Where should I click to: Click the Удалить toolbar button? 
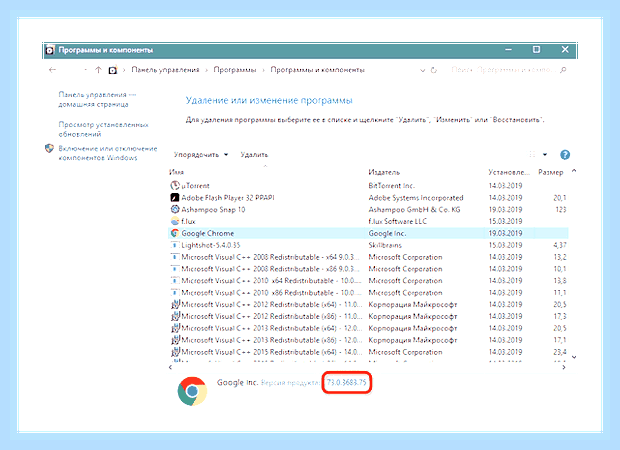tap(254, 155)
